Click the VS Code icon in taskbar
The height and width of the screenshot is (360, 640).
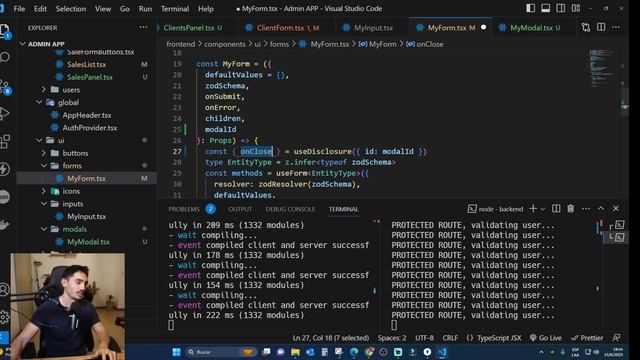[x=442, y=352]
